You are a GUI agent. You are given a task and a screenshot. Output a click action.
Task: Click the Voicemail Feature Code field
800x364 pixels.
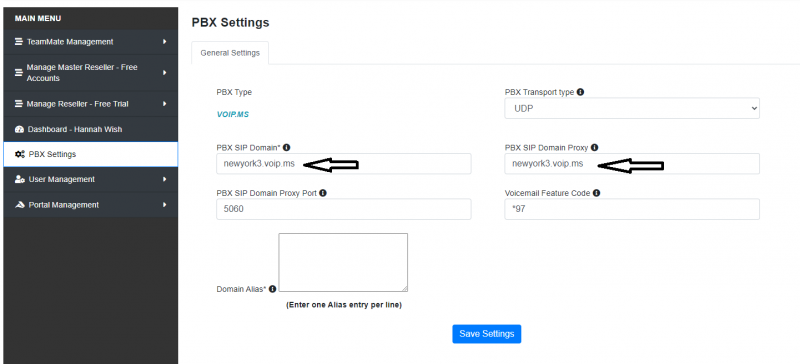(632, 209)
